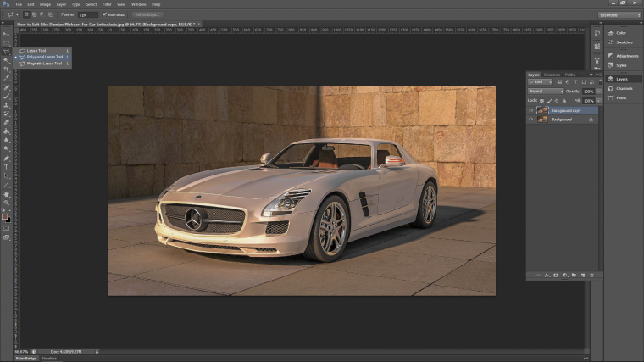Toggle lock image pixels
644x362 pixels.
549,101
